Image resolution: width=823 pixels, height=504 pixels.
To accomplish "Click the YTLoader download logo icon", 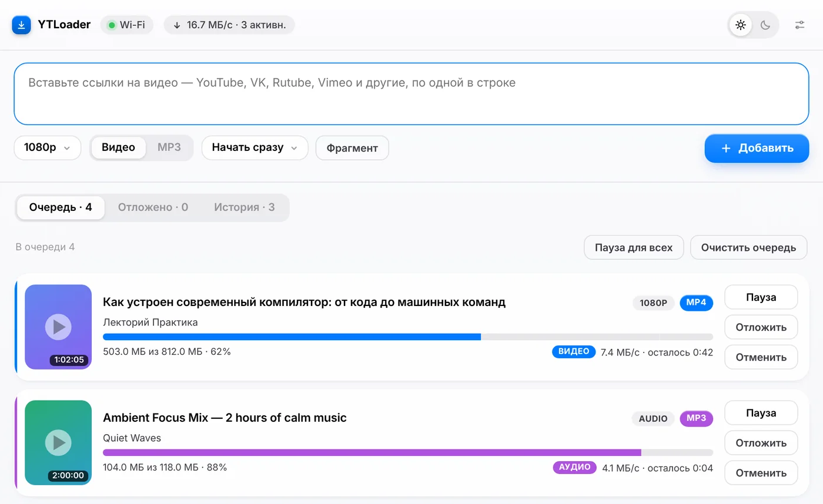I will 22,25.
